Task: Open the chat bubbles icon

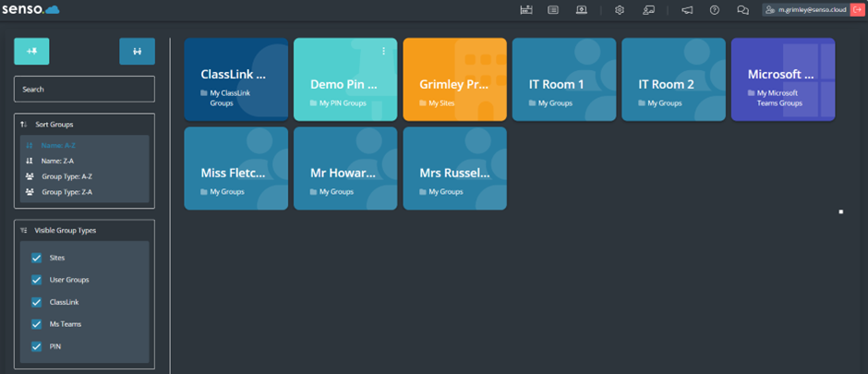Action: 743,10
